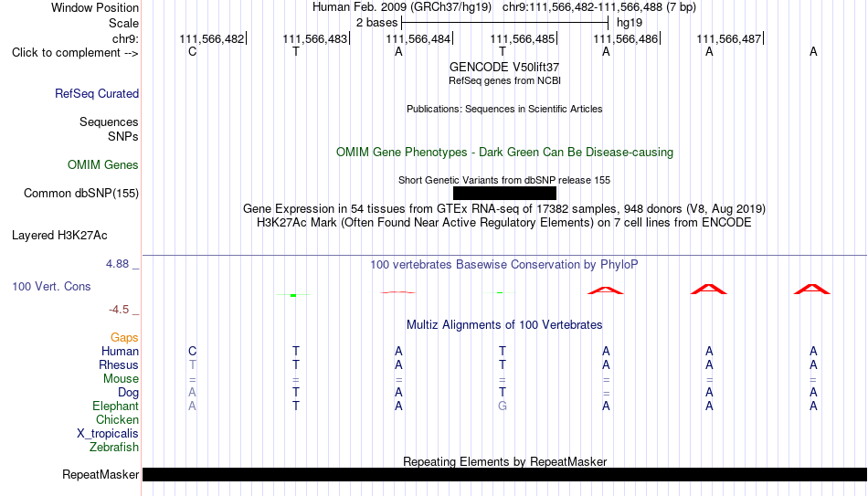Click '100 vertebrates Basewise Conservation by PhyloP' title
The image size is (868, 496).
point(504,265)
